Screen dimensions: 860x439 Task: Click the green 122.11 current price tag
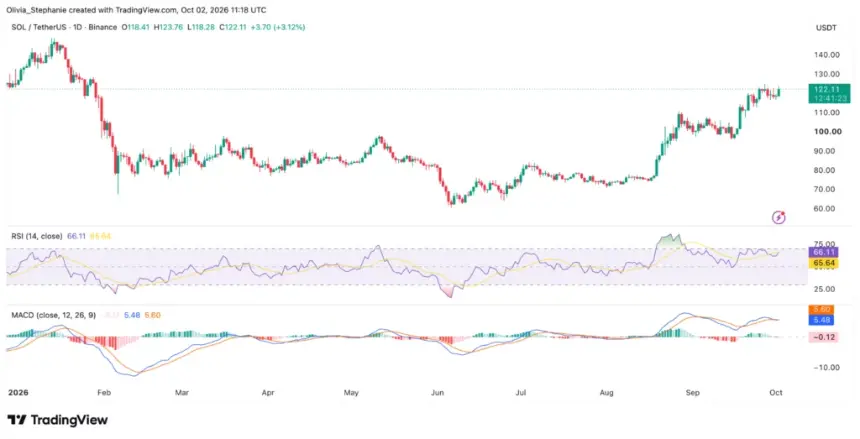pos(829,88)
